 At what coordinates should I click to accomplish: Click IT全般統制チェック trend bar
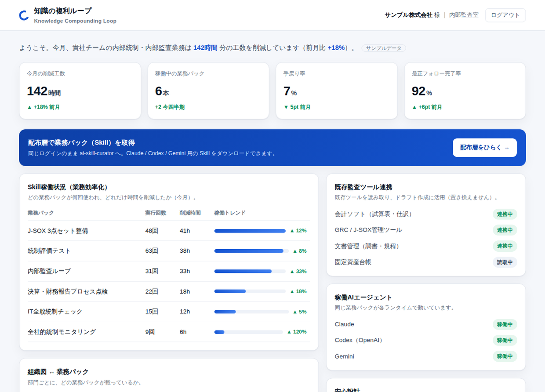(x=251, y=312)
